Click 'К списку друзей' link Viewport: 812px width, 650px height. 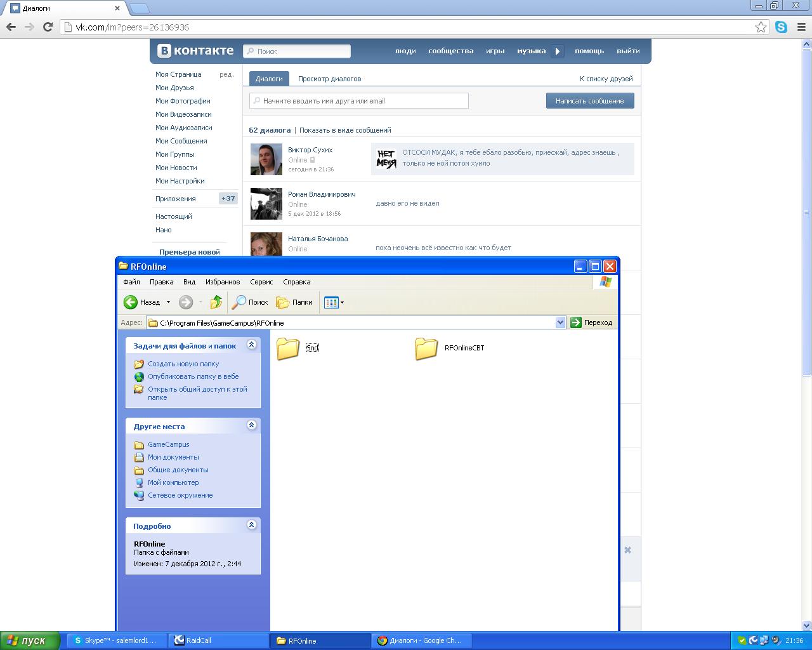click(606, 79)
